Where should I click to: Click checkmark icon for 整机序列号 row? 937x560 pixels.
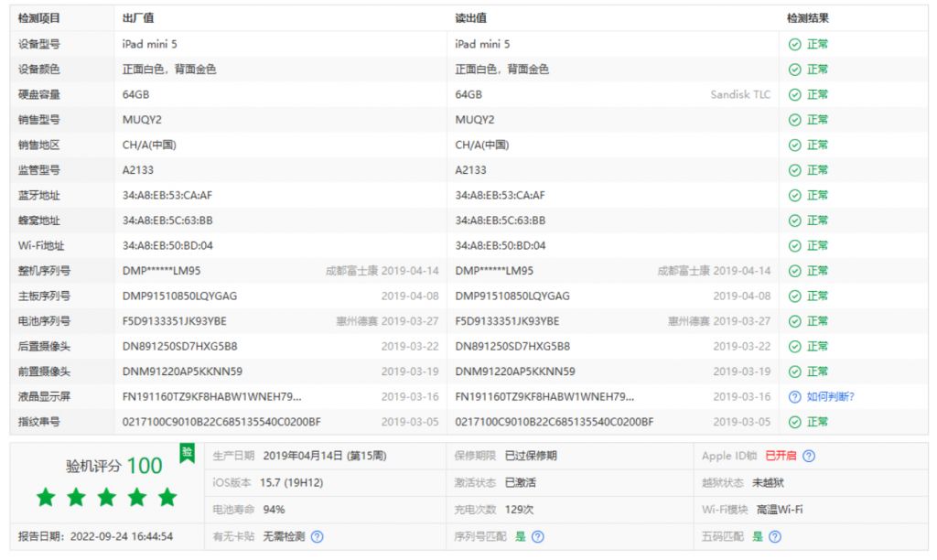(x=794, y=271)
